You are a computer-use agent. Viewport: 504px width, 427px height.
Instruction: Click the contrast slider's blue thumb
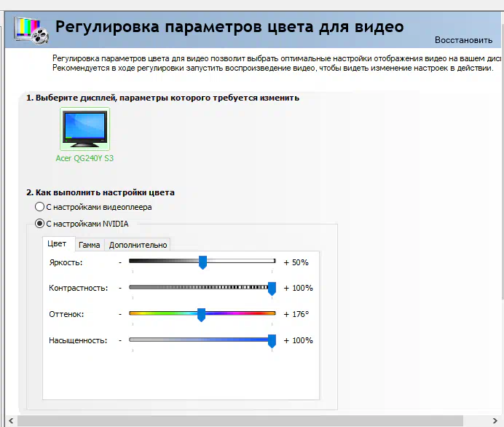pyautogui.click(x=272, y=289)
